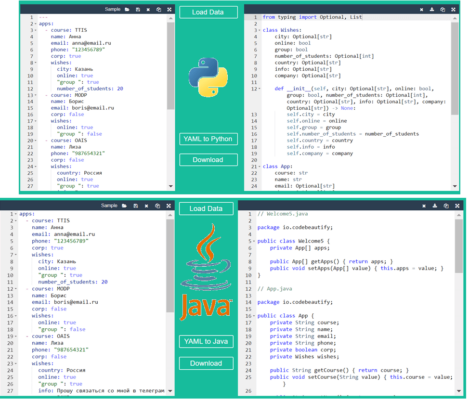Collapse 'course: MODP' fold in Java converter YAML
Screen dimensions: 469x400
point(16,289)
